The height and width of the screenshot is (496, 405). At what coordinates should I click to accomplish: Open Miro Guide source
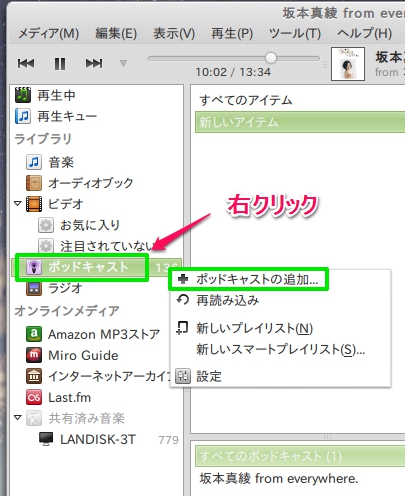point(83,355)
